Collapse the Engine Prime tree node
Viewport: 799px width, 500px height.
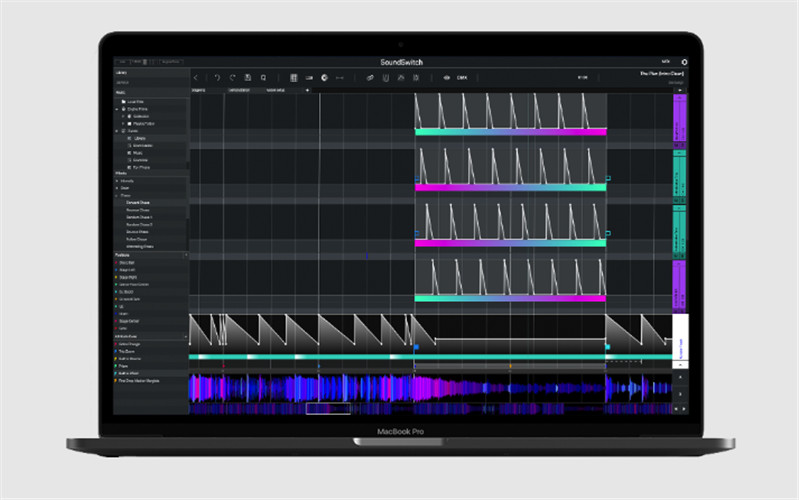[117, 109]
